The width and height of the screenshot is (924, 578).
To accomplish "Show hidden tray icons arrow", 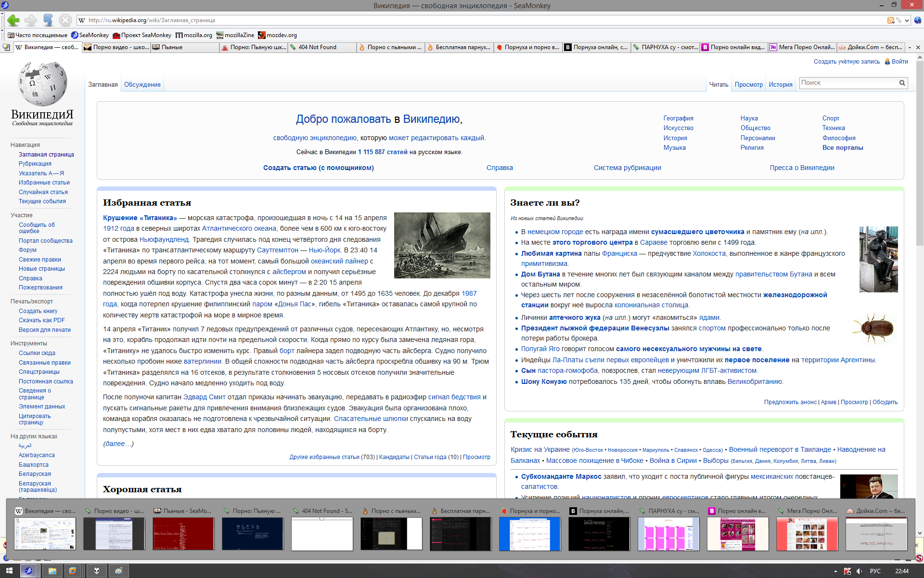I will (835, 571).
